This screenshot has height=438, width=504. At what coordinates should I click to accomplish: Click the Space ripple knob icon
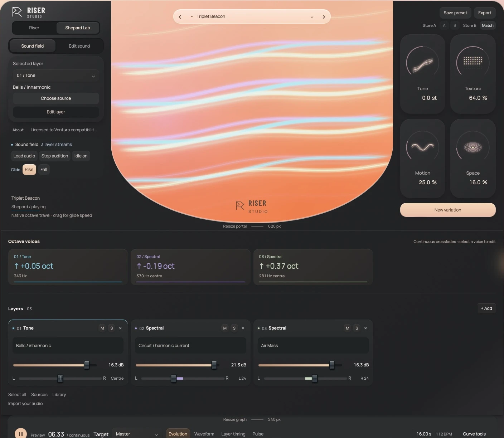[473, 147]
